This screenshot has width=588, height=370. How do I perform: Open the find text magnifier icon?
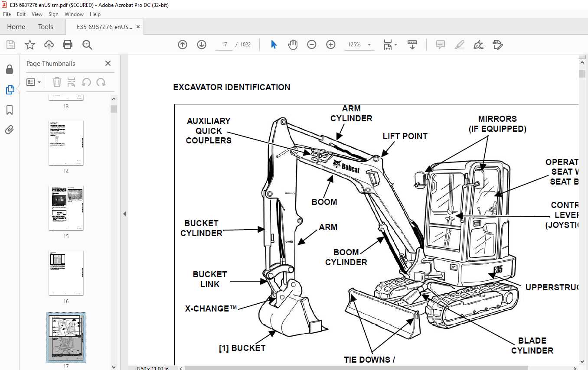click(87, 45)
